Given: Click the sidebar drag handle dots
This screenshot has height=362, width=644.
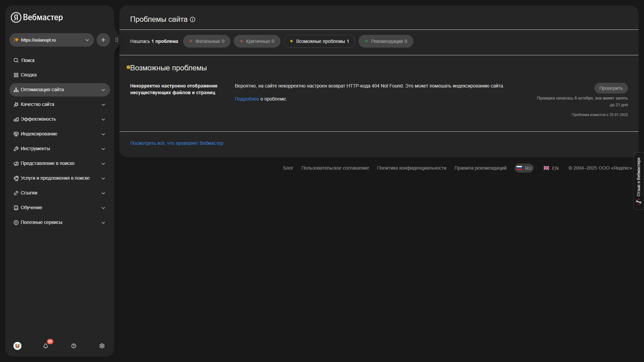Looking at the screenshot, I should click(117, 40).
